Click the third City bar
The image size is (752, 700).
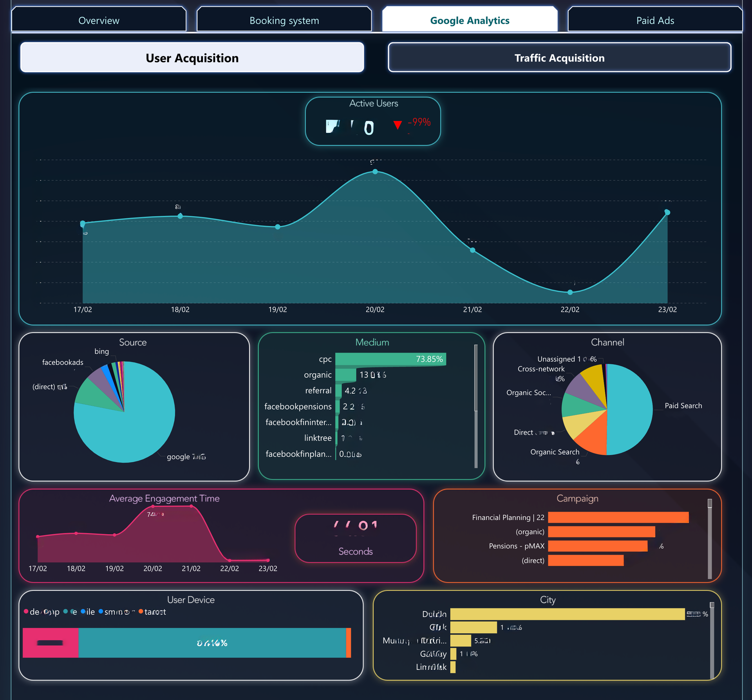[x=461, y=640]
